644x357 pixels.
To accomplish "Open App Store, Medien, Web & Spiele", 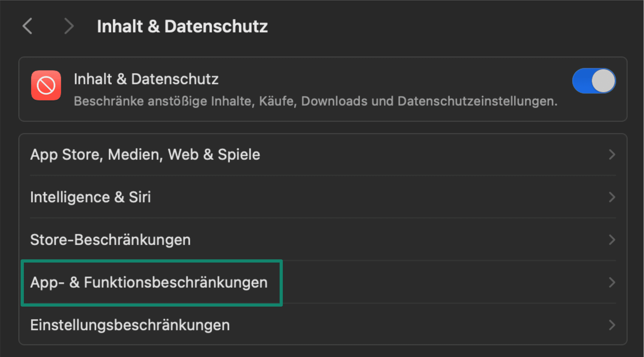I will pos(145,155).
